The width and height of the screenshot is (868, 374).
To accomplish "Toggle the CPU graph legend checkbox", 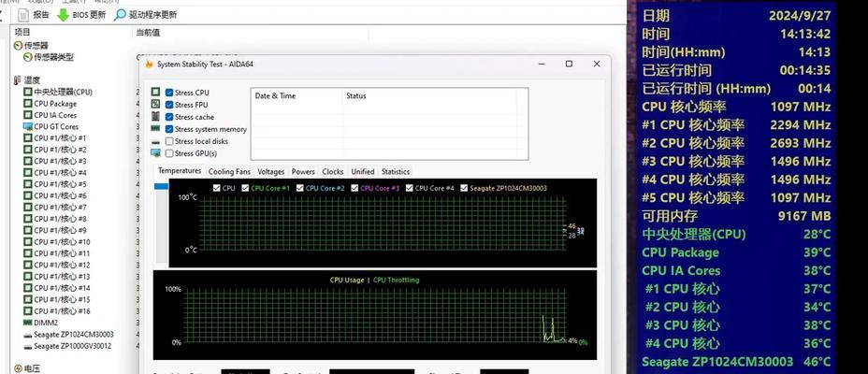I will (216, 188).
